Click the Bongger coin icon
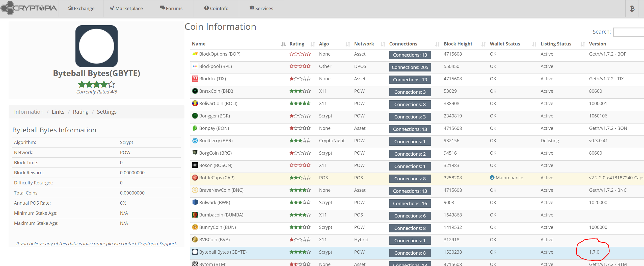 (195, 116)
